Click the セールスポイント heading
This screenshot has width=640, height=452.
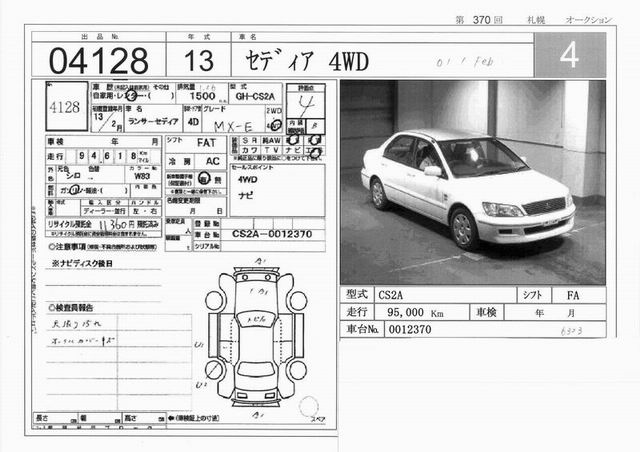click(252, 167)
